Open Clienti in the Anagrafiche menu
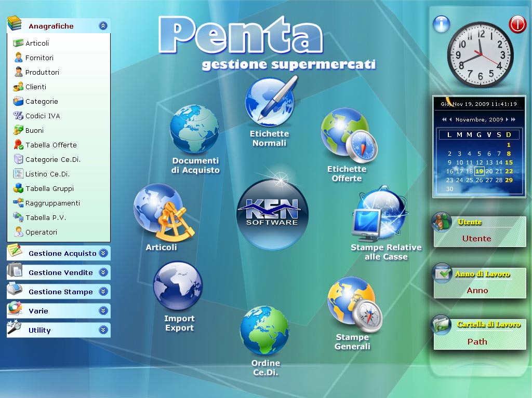Image resolution: width=532 pixels, height=398 pixels. [x=36, y=87]
